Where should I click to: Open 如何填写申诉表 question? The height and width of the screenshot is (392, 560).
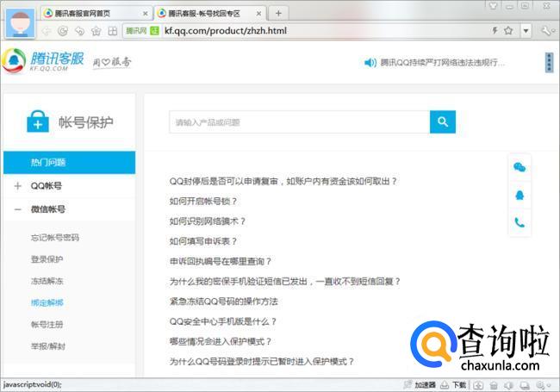click(x=202, y=241)
